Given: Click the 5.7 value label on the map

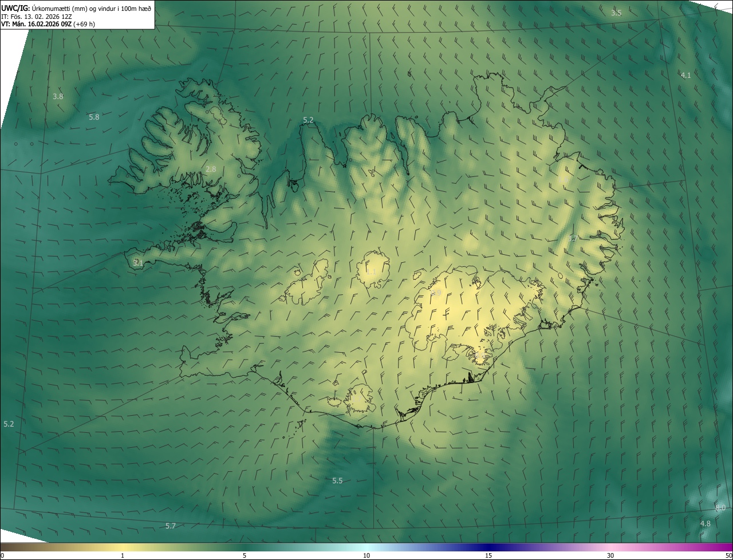Looking at the screenshot, I should point(171,526).
